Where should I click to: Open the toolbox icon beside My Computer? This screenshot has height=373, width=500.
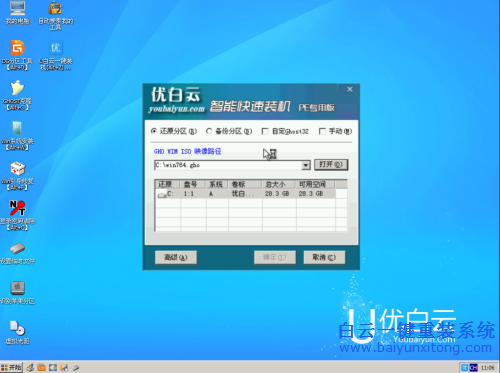click(x=56, y=15)
